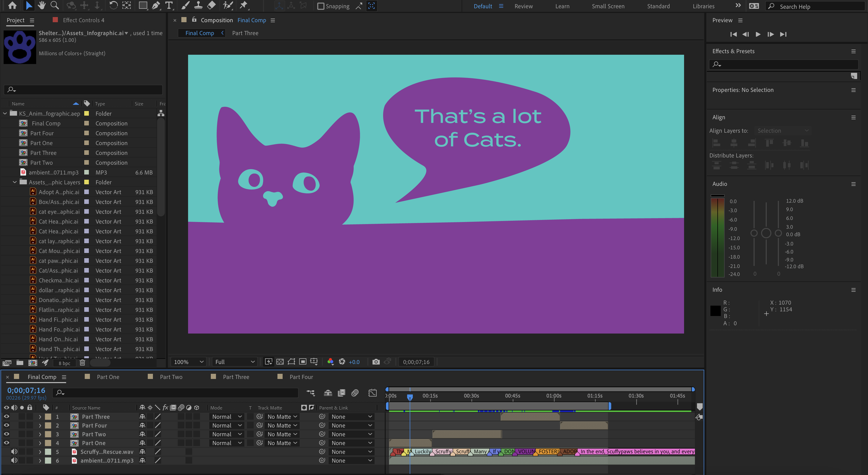Open Parent dropdown for Part One layer
The width and height of the screenshot is (868, 475).
[x=351, y=443]
